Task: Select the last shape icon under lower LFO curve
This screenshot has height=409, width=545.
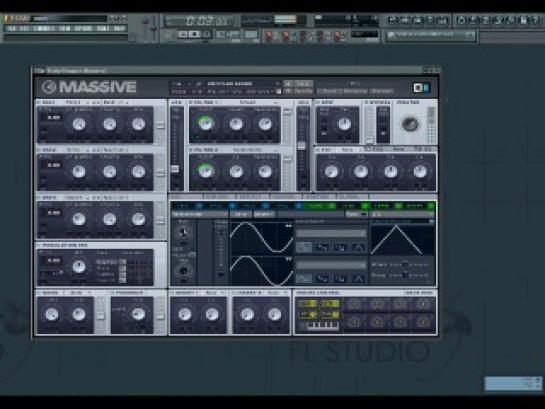Action: click(358, 278)
